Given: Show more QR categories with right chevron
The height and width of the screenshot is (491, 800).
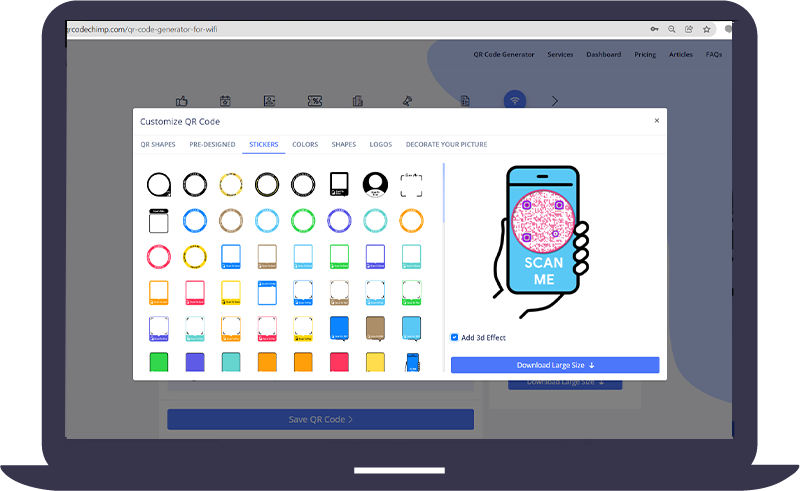Looking at the screenshot, I should [x=555, y=101].
